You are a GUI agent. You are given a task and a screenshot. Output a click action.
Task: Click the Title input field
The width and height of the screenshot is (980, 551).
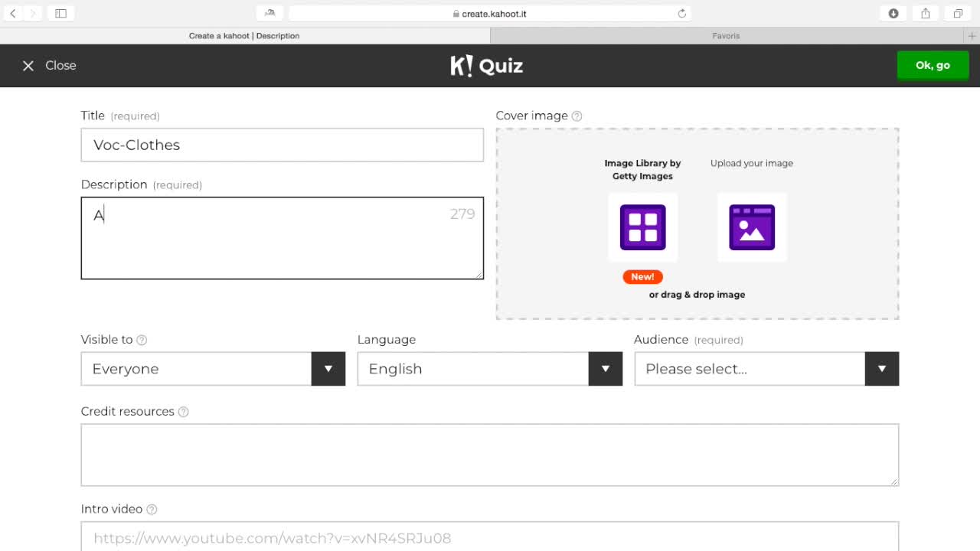(x=282, y=145)
